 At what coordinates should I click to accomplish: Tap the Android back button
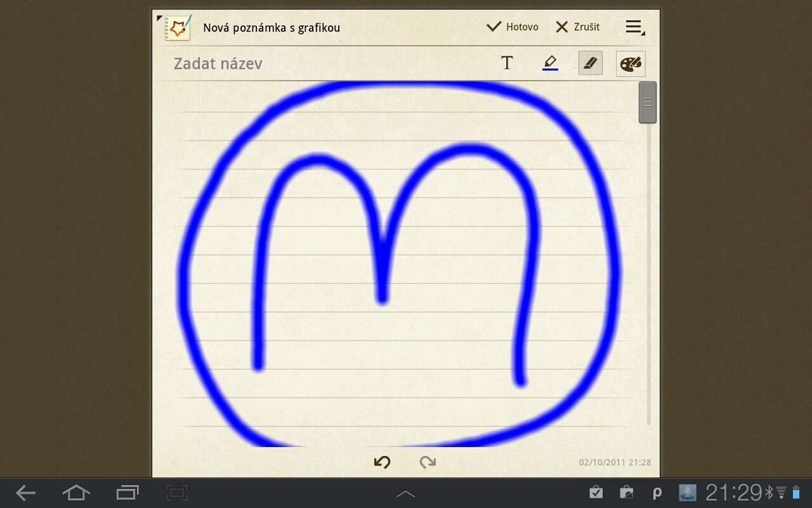click(25, 493)
